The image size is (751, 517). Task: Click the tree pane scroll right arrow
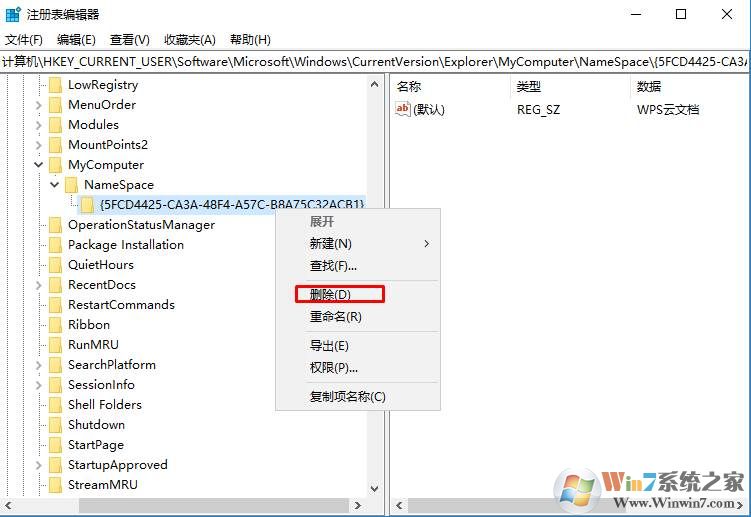coord(358,506)
